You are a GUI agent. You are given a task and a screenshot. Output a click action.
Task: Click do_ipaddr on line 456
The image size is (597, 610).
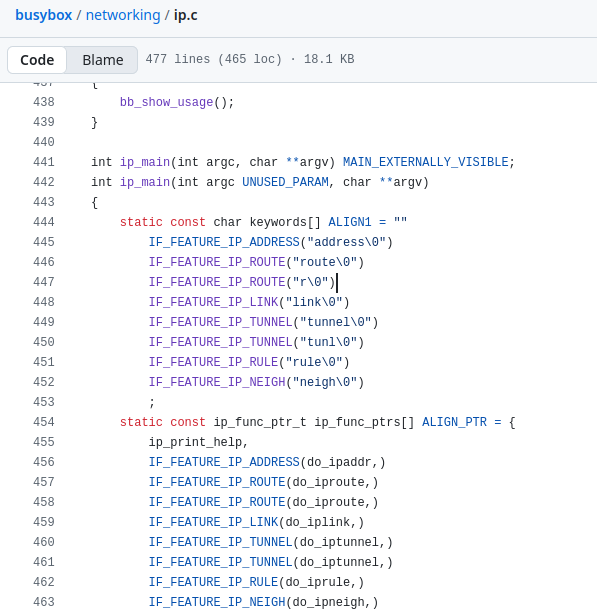[339, 462]
